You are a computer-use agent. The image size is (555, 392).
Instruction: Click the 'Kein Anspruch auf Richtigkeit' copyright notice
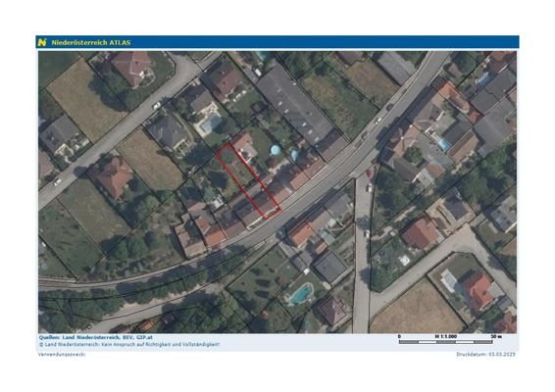pos(129,344)
